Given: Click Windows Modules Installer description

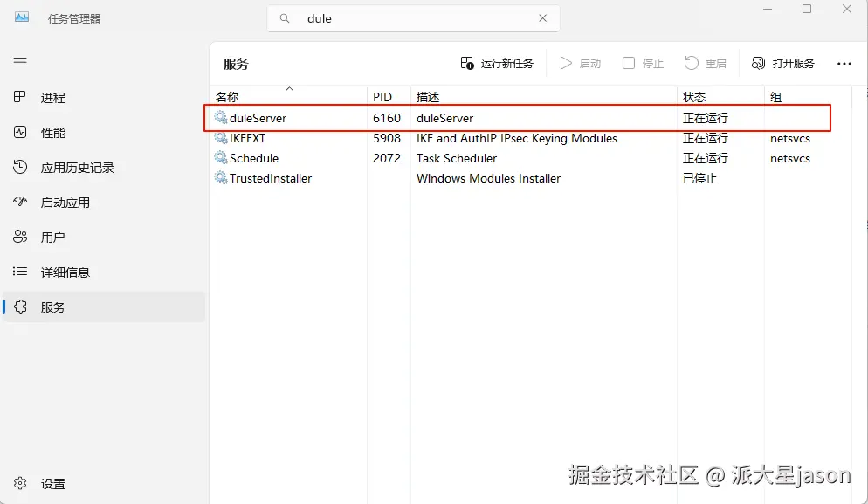Looking at the screenshot, I should 488,178.
